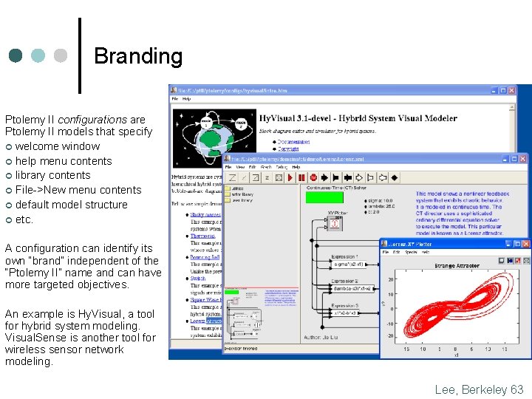Screen dimensions: 532x399
Task: Open the Bouncing Ball demo link
Action: pyautogui.click(x=205, y=257)
